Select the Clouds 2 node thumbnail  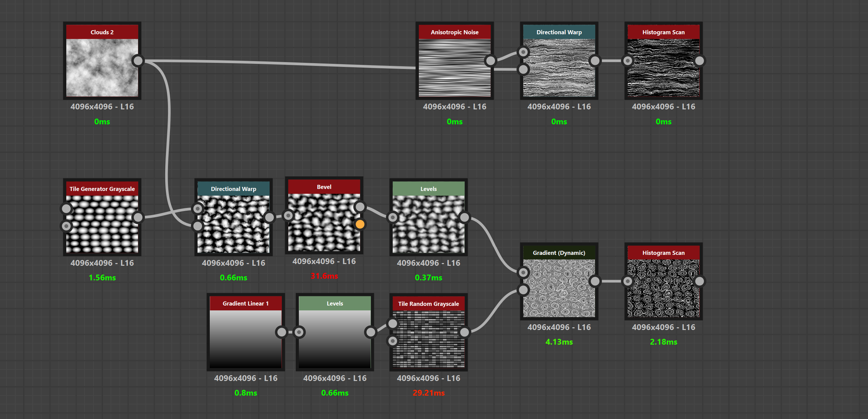click(x=102, y=68)
